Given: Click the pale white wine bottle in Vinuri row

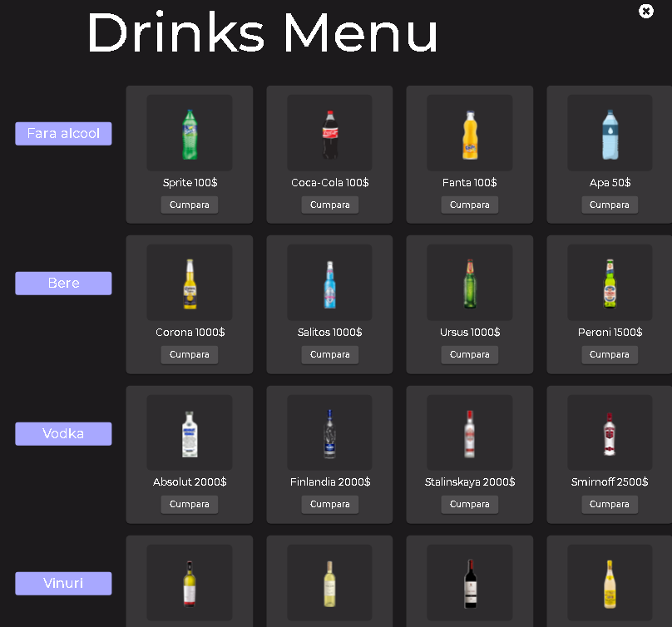Looking at the screenshot, I should click(329, 583).
